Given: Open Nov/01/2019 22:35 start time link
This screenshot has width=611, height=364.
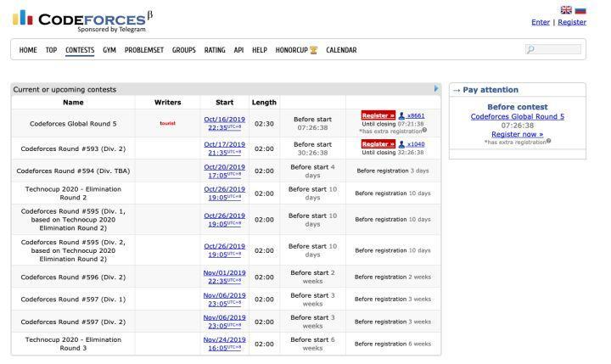Looking at the screenshot, I should (x=224, y=277).
